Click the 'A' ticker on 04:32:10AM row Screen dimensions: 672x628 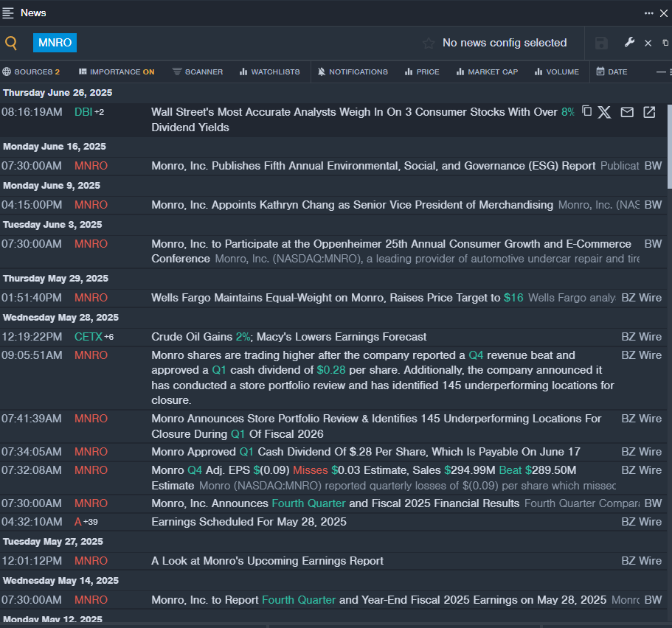78,522
